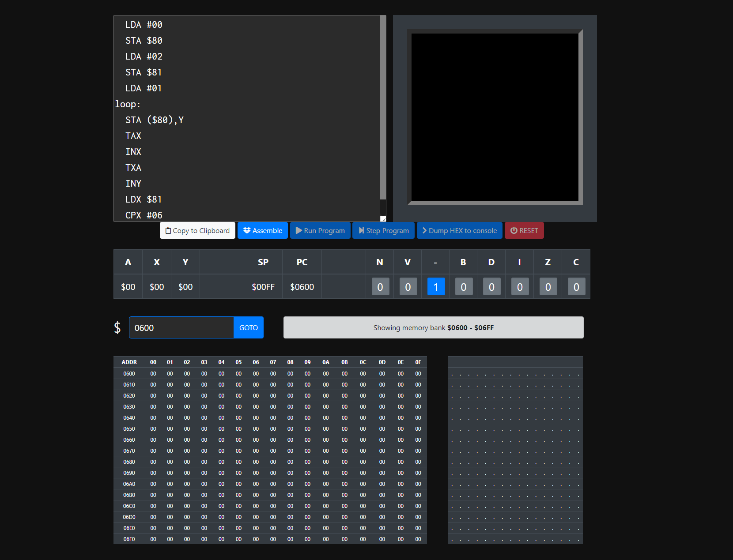Image resolution: width=733 pixels, height=560 pixels.
Task: Click the code editor vertical scrollbar
Action: (383, 108)
